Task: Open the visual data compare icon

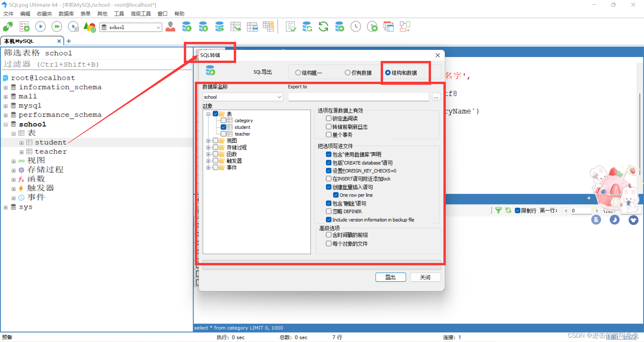Action: [x=388, y=26]
